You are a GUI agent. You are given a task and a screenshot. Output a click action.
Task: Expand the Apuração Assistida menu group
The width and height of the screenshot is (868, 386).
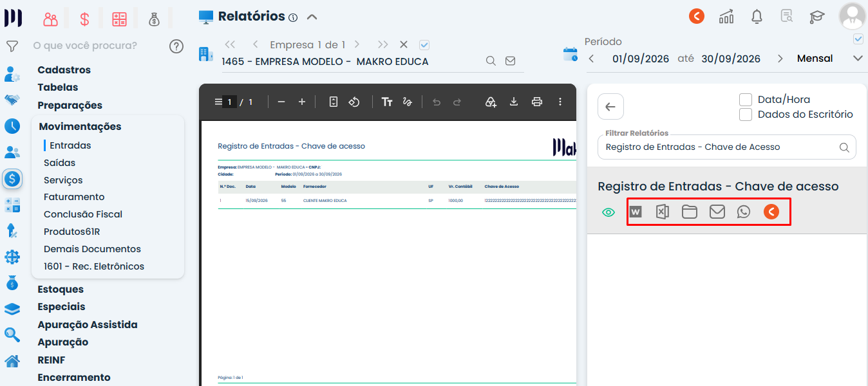[88, 325]
